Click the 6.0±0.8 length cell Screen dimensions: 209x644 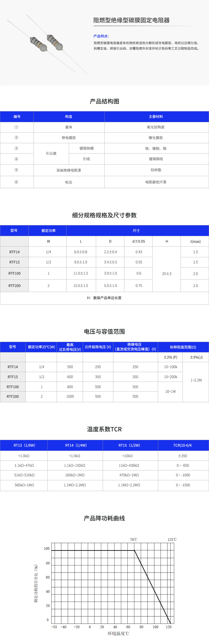(x=81, y=252)
